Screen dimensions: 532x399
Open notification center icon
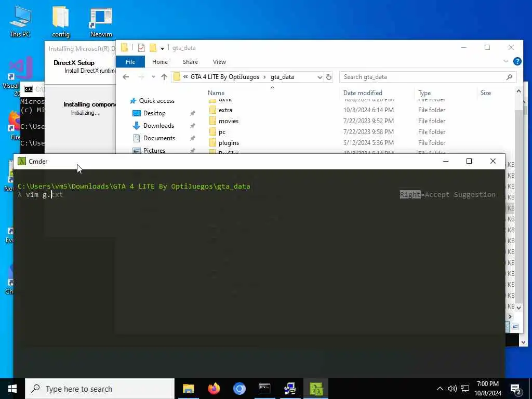pyautogui.click(x=516, y=389)
